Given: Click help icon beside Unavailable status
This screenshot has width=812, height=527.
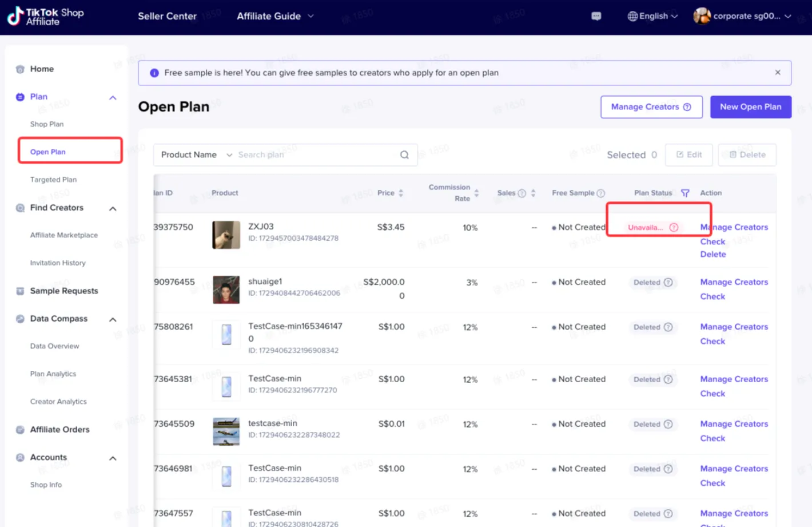Looking at the screenshot, I should [x=674, y=227].
